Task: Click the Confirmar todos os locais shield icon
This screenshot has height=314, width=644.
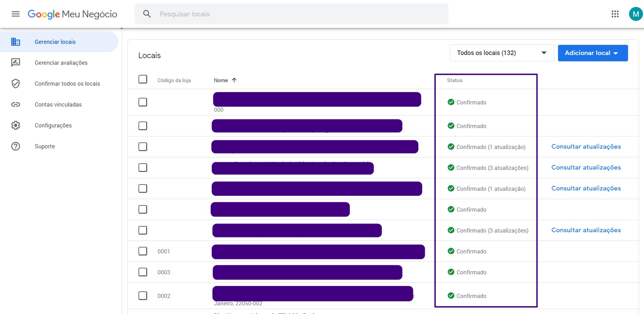Action: coord(16,84)
